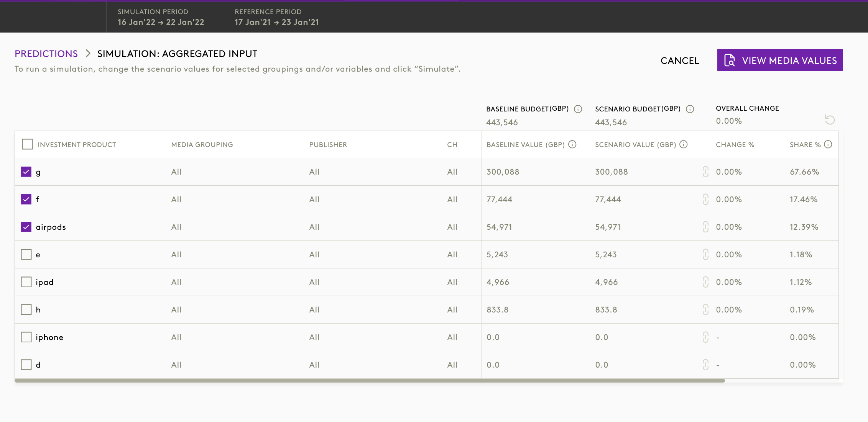This screenshot has height=422, width=868.
Task: Click the Share % info icon
Action: click(x=828, y=144)
